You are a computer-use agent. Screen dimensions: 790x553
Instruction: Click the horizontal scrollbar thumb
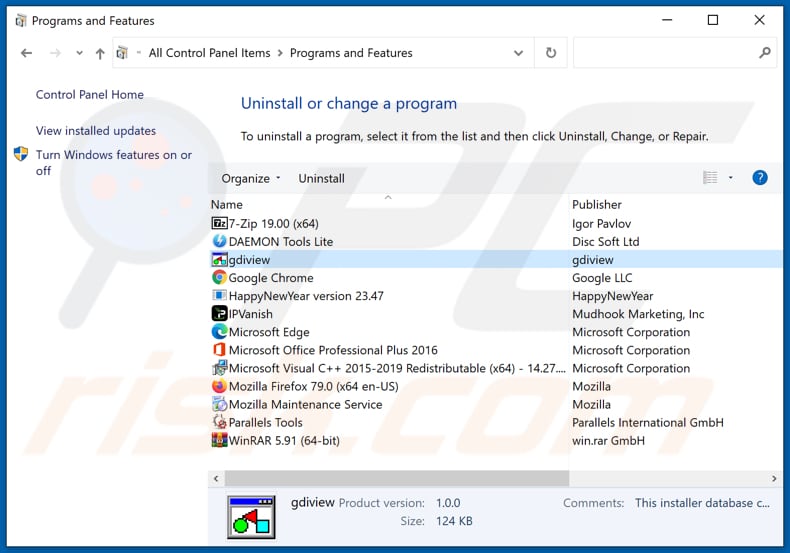[x=397, y=478]
